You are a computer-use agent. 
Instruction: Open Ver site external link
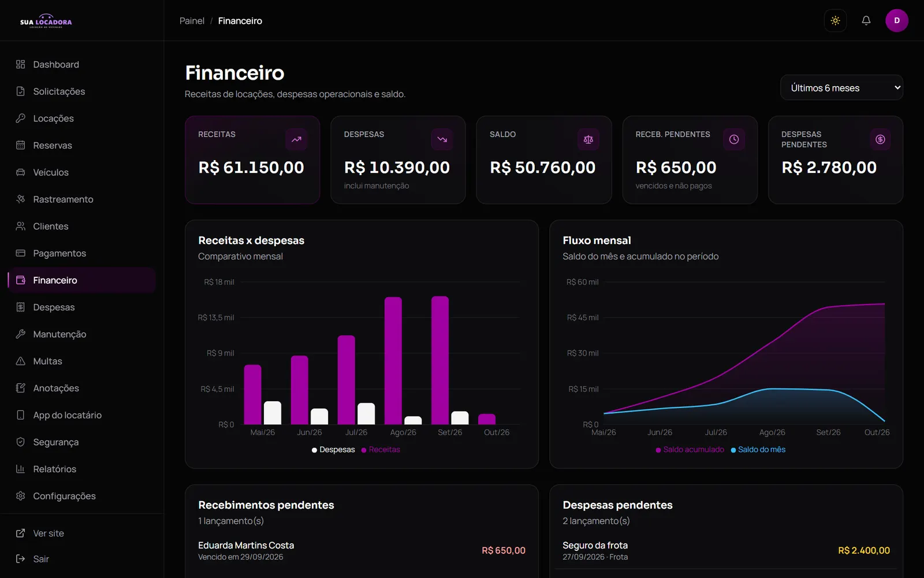(82, 533)
